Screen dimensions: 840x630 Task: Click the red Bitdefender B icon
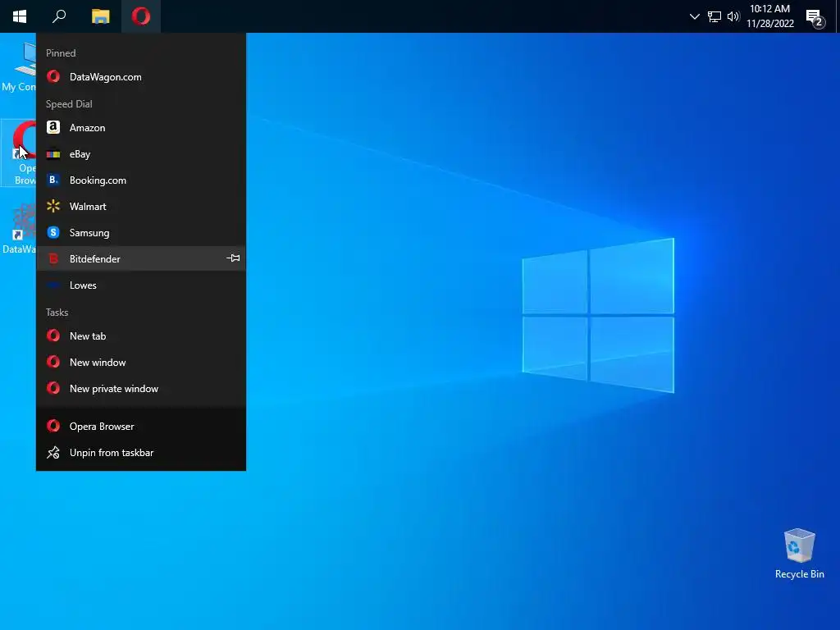point(53,258)
